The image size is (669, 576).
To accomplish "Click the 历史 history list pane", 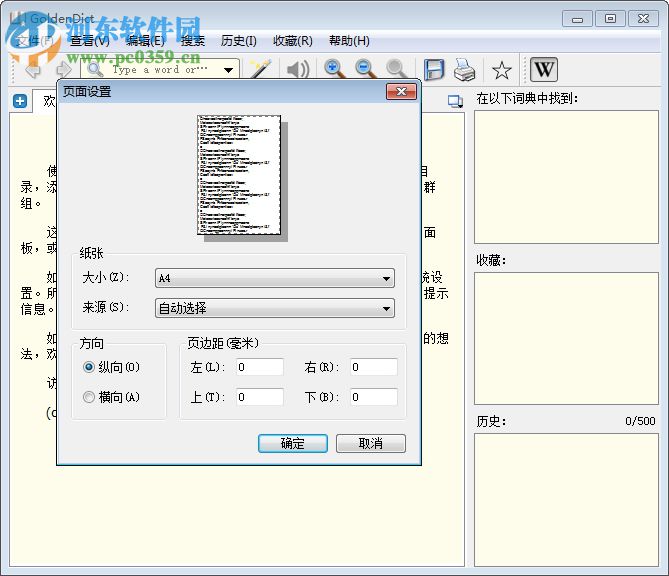I will pos(566,500).
